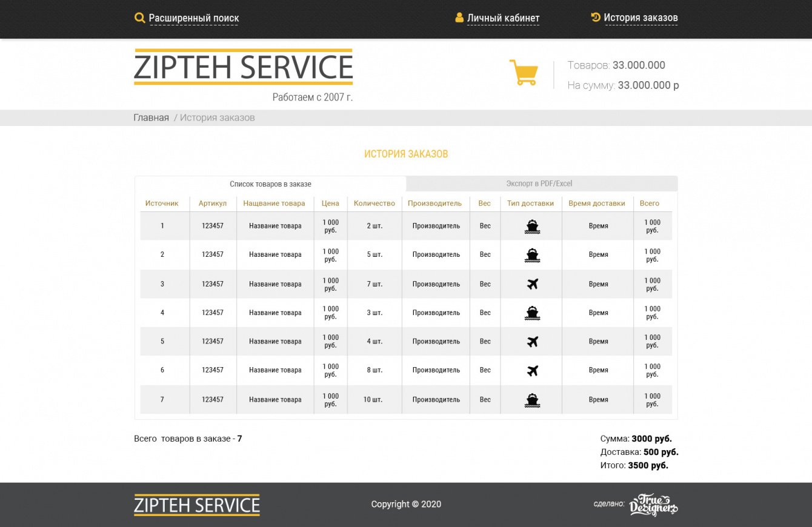Click the Итого: 3500 руб. line
The height and width of the screenshot is (527, 812).
[x=634, y=465]
